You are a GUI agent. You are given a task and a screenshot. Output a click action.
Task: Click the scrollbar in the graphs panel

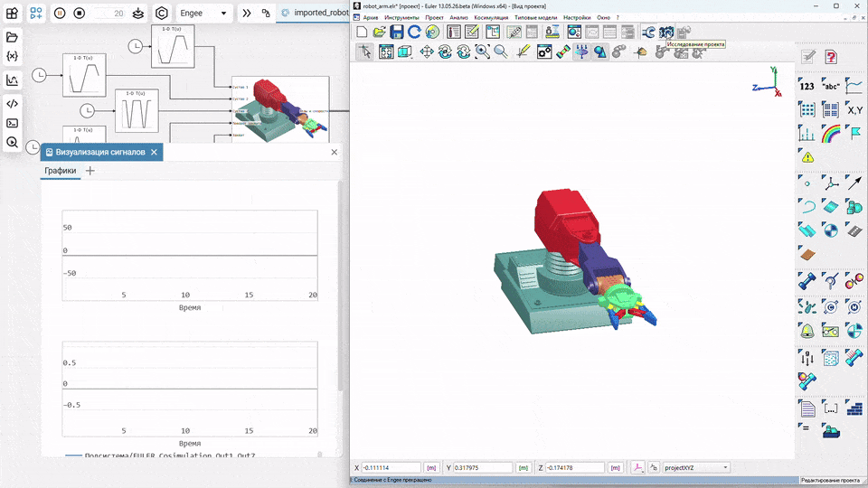340,285
